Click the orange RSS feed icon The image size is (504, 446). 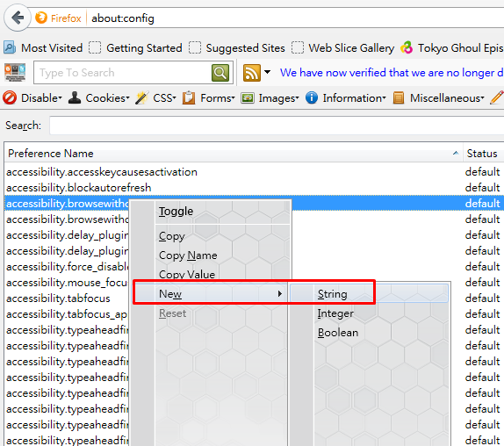point(252,73)
